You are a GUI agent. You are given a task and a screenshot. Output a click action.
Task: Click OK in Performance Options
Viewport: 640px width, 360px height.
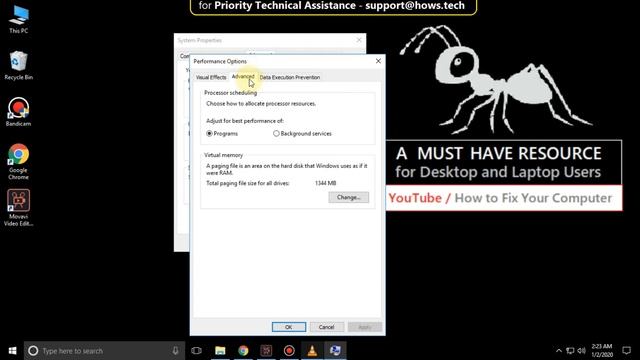289,327
